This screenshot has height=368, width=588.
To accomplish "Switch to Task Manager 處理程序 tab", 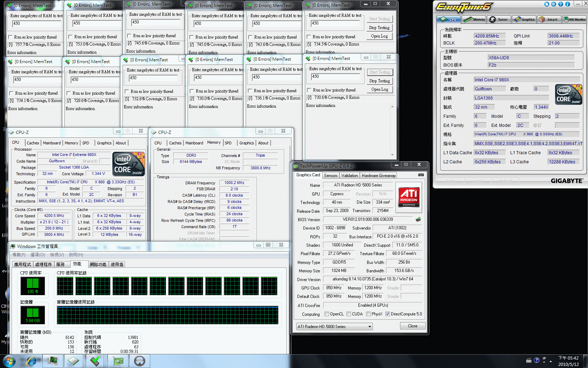I will coord(44,265).
